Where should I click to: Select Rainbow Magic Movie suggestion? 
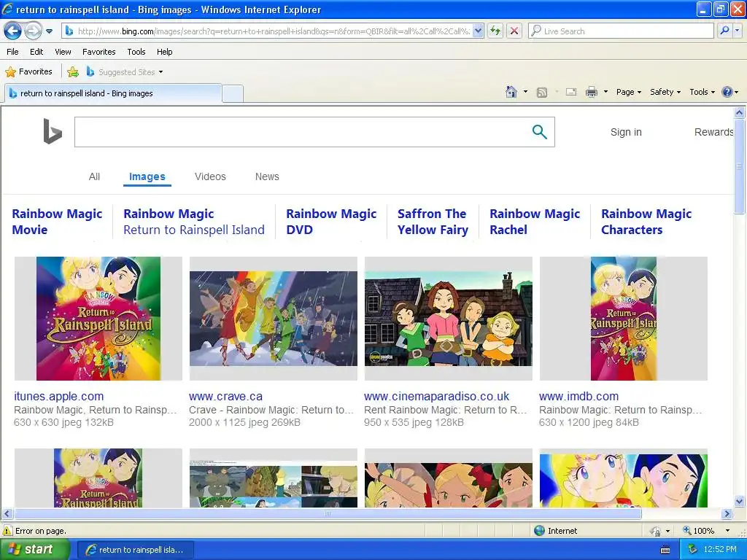[x=57, y=222]
